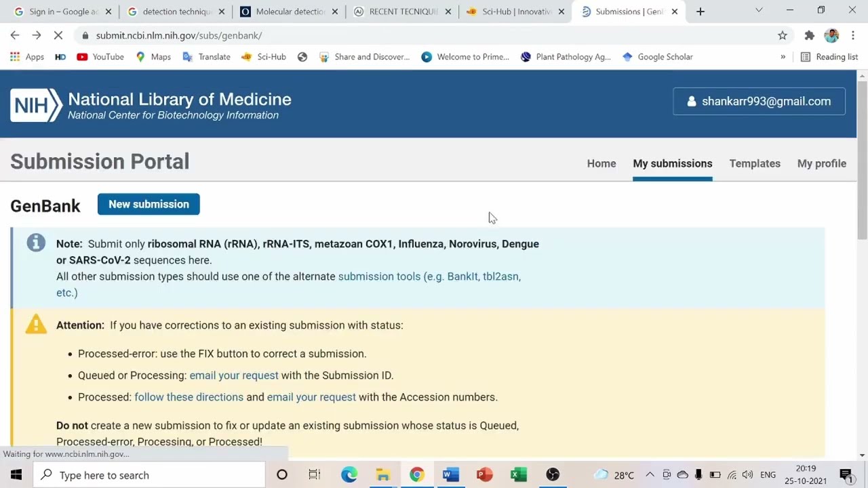This screenshot has width=868, height=488.
Task: Click the browser back arrow
Action: [15, 35]
